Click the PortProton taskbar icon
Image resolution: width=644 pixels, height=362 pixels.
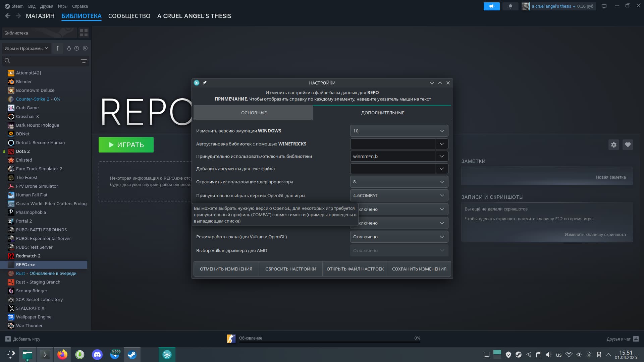point(167,355)
